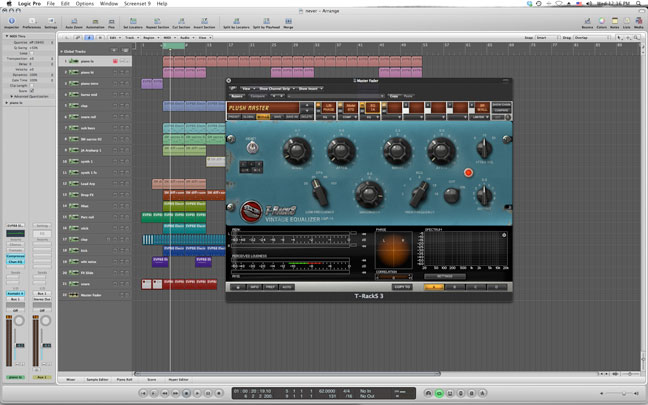Screen dimensions: 648x405
Task: Toggle Auto Zoom in the toolbar
Action: point(74,21)
